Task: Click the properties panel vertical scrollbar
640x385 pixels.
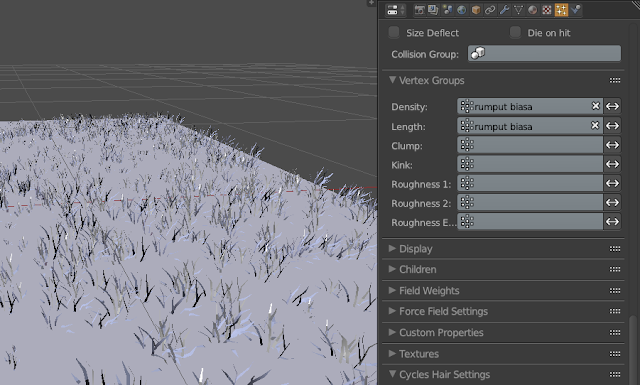Action: (633, 349)
